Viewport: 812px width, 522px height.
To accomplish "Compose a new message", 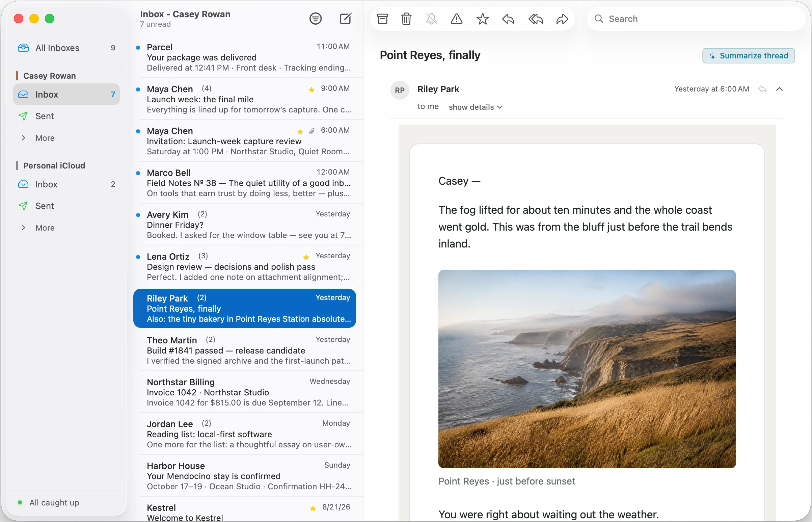I will click(346, 18).
